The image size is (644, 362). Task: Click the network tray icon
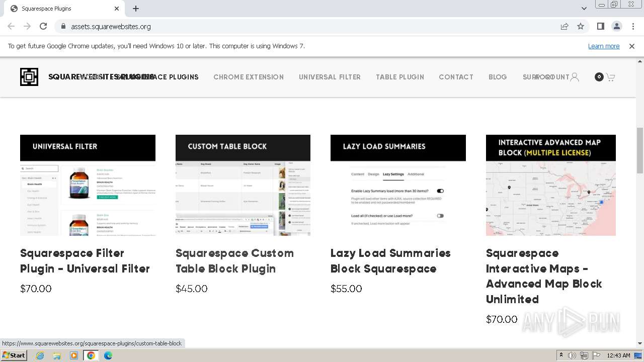point(584,355)
